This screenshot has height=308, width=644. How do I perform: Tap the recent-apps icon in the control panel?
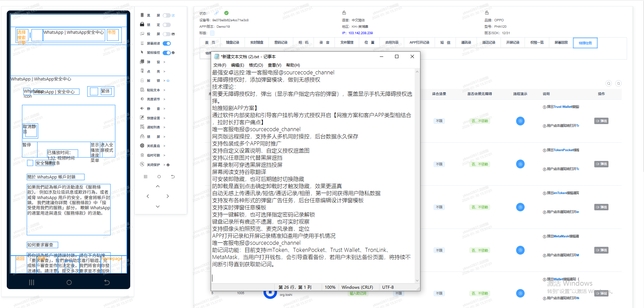point(145,176)
